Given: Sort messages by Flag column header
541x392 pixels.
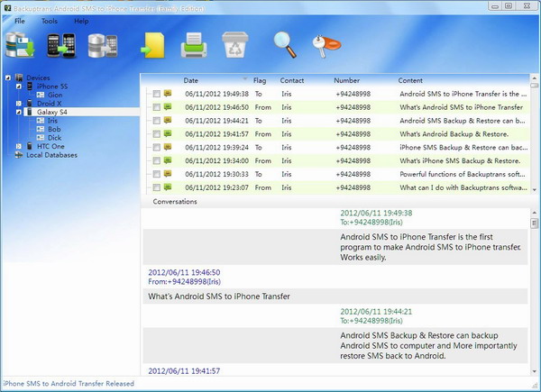Looking at the screenshot, I should [260, 80].
